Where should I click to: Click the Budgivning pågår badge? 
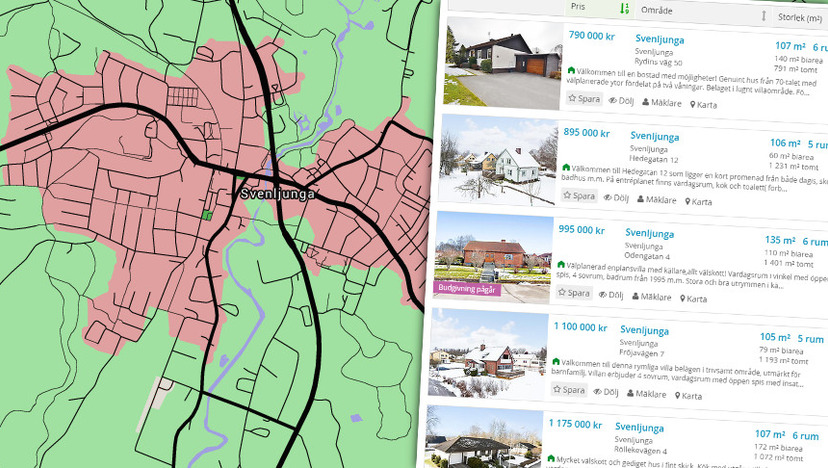(x=467, y=289)
